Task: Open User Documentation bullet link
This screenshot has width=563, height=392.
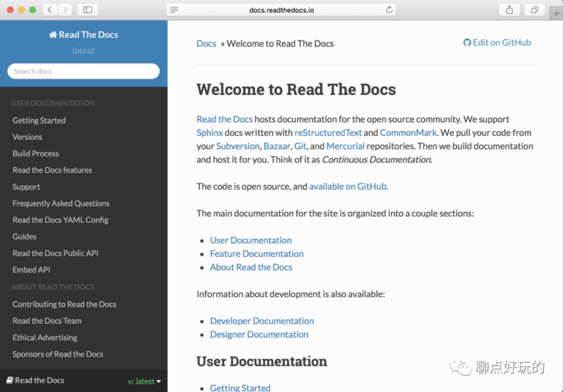Action: pyautogui.click(x=251, y=240)
